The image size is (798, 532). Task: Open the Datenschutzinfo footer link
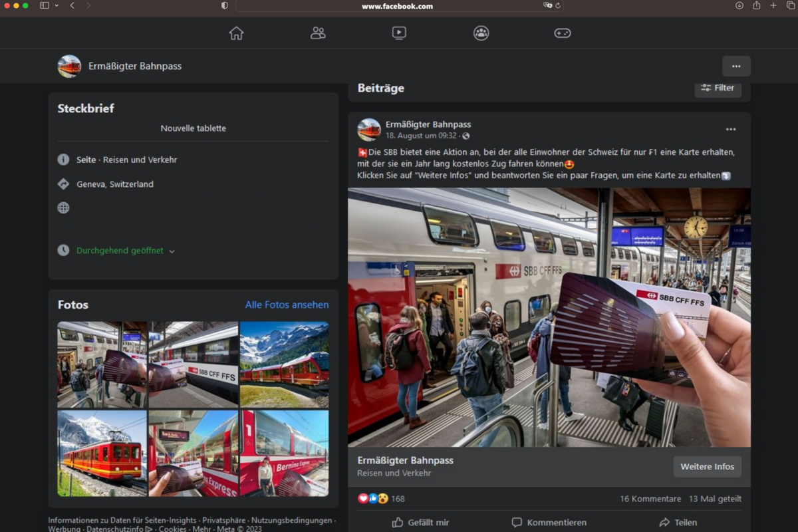[x=119, y=529]
